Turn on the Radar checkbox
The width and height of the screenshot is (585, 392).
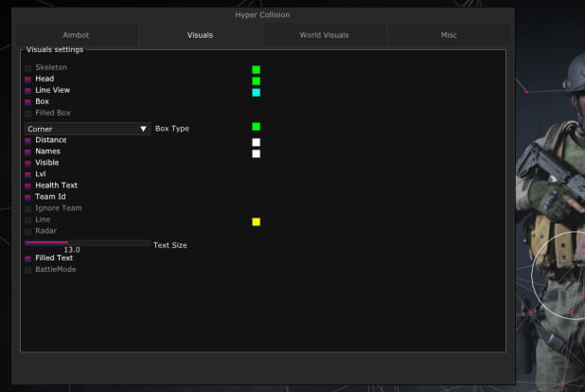tap(28, 231)
